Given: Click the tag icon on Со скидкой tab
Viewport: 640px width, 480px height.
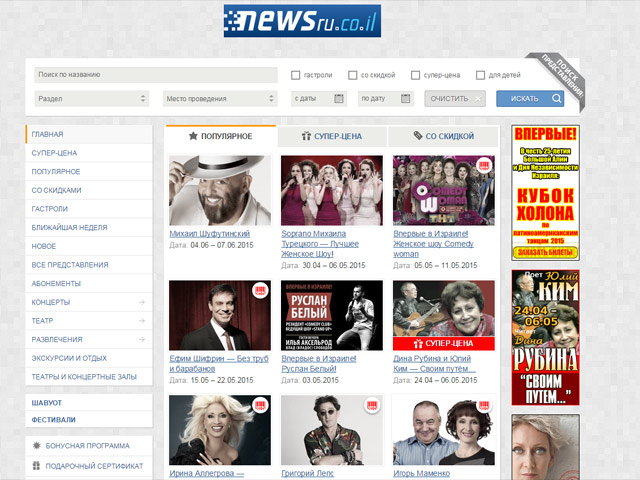Looking at the screenshot, I should click(418, 136).
